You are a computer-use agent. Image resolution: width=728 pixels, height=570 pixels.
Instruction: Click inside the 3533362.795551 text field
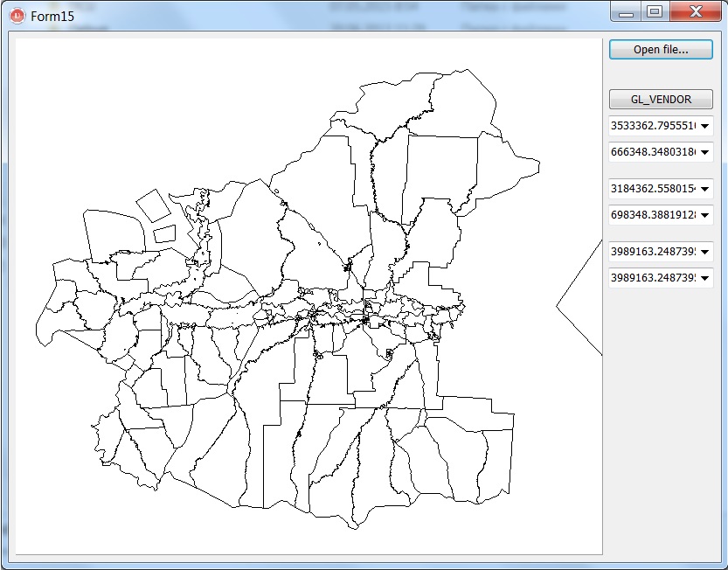click(x=652, y=127)
